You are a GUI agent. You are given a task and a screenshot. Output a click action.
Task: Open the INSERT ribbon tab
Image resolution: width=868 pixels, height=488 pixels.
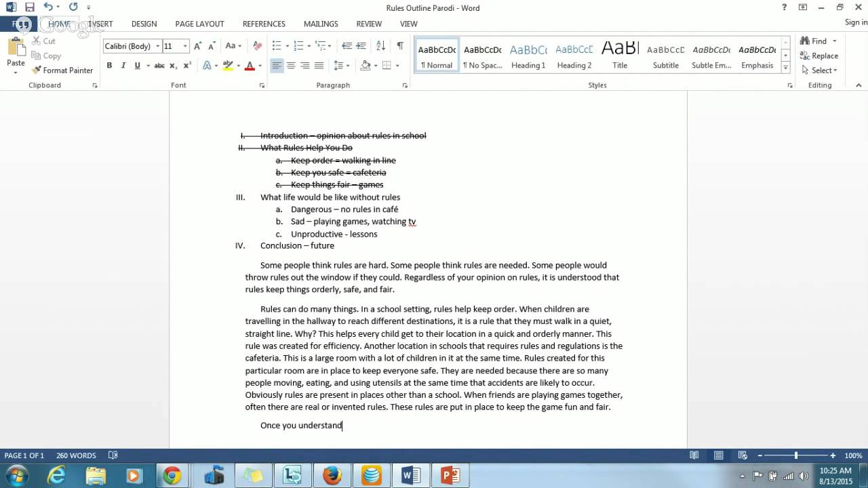coord(100,24)
